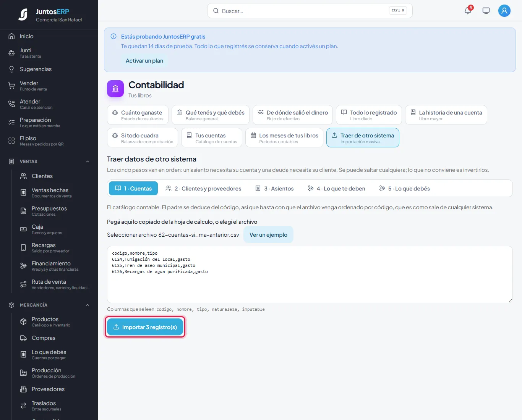Screen dimensions: 522x420
Task: Open Tus cuentas catalog
Action: click(212, 138)
